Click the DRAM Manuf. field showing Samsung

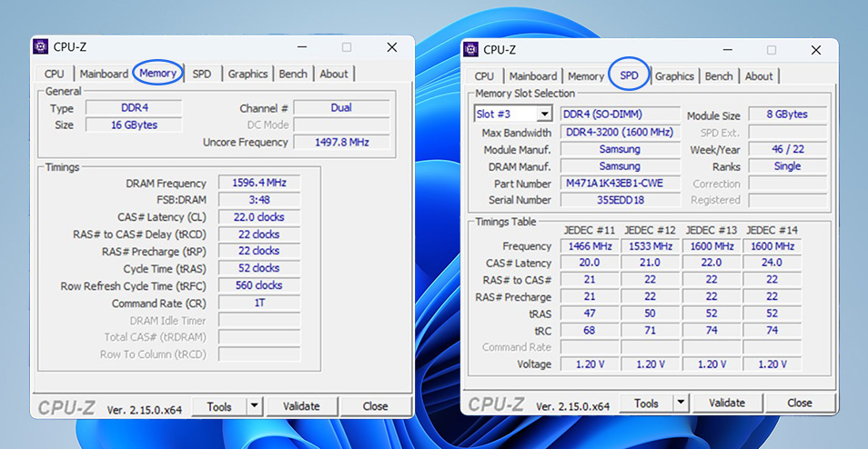coord(620,166)
